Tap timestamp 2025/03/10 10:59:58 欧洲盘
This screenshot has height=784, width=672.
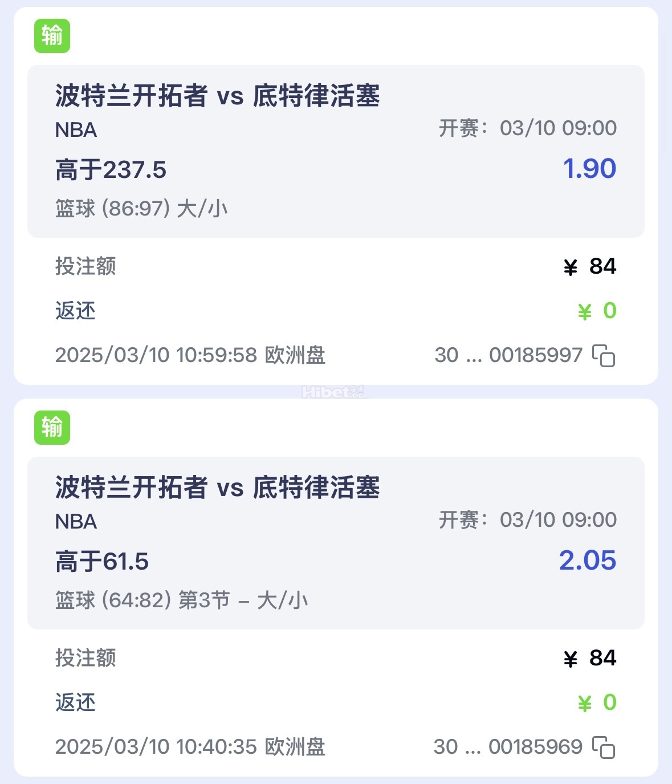point(190,355)
